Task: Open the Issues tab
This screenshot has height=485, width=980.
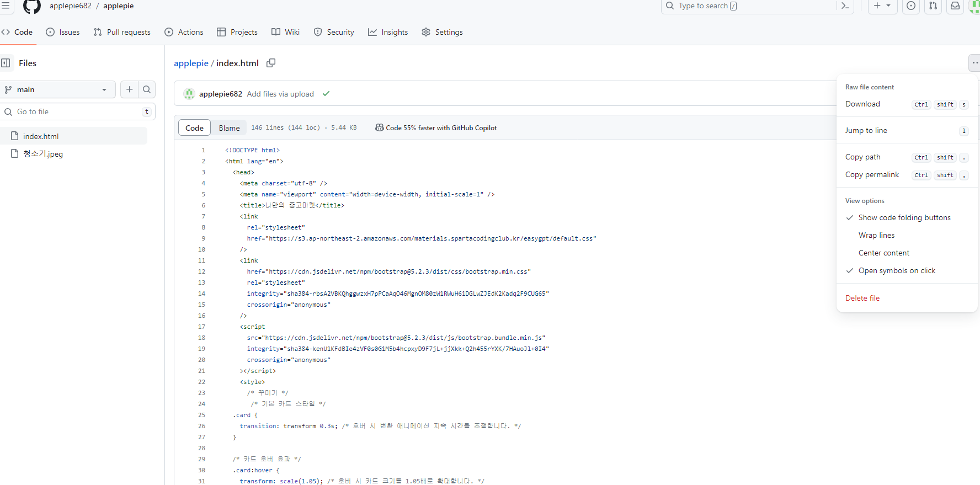Action: (63, 32)
